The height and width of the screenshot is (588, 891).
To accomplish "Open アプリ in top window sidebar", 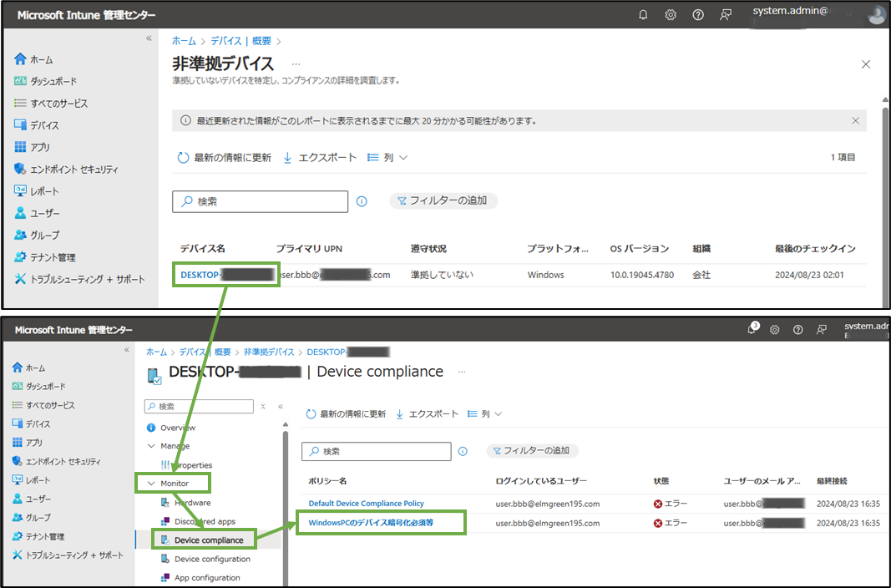I will [x=33, y=147].
